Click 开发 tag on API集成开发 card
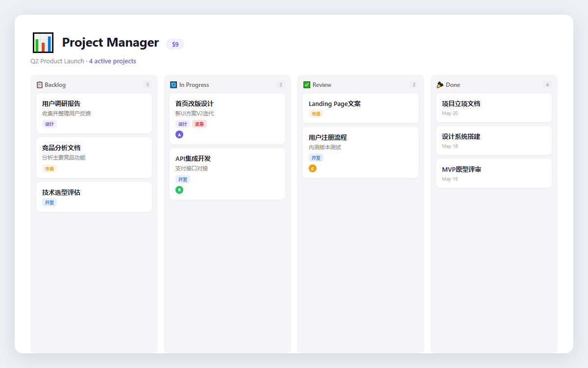Image resolution: width=588 pixels, height=368 pixels. click(183, 180)
